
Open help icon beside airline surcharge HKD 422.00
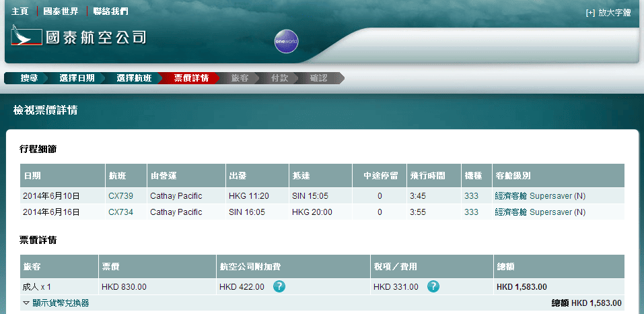[x=279, y=286]
